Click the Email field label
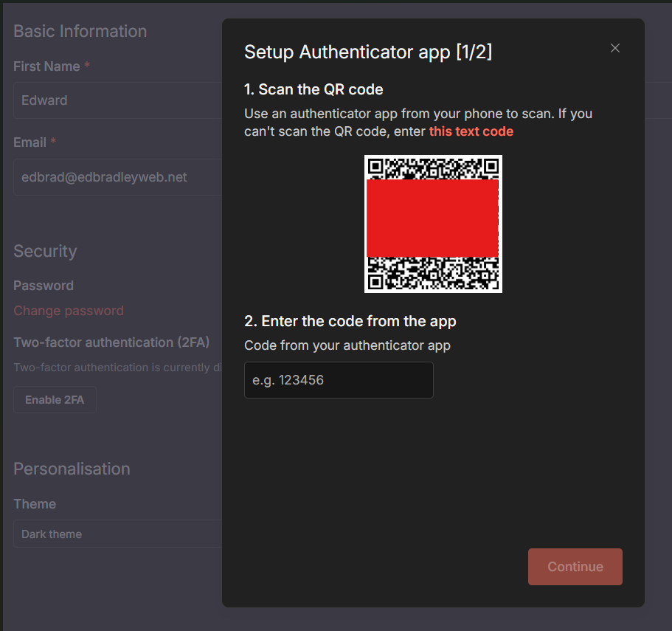The height and width of the screenshot is (631, 672). [30, 142]
